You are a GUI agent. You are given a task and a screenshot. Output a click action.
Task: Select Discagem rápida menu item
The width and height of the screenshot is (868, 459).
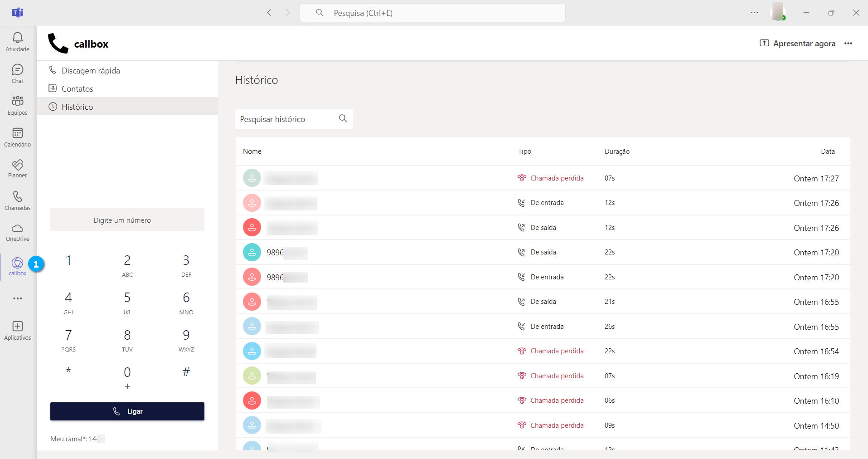click(91, 71)
